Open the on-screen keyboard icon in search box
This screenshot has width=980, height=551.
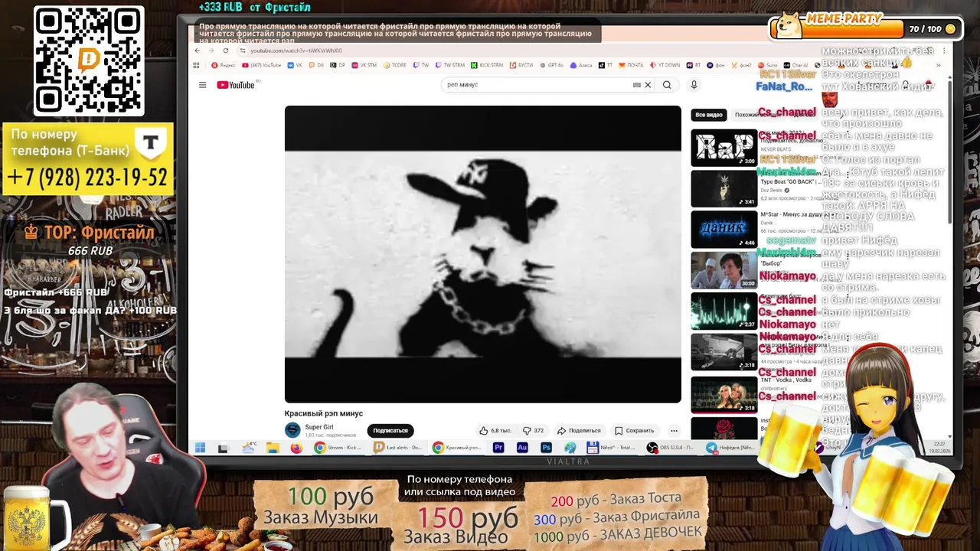636,85
